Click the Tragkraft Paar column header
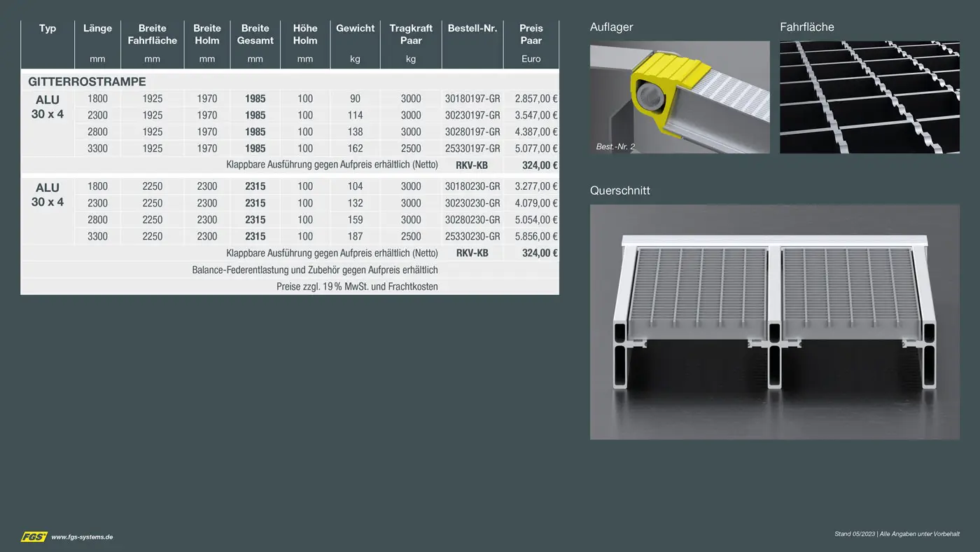Viewport: 980px width, 552px height. coord(411,34)
